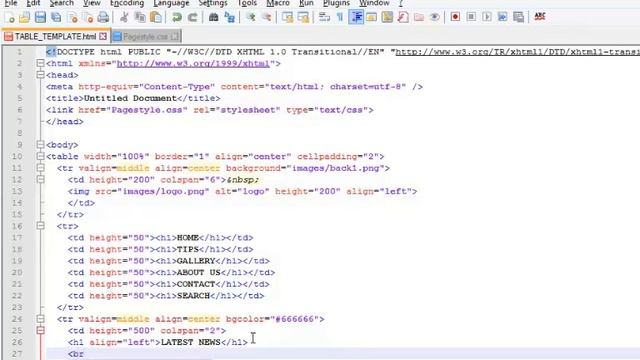Undo the last edit via green arrow

click(x=177, y=17)
